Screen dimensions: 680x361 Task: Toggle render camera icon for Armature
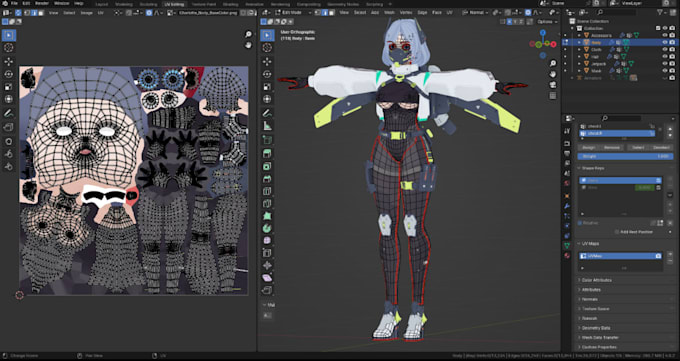[672, 78]
